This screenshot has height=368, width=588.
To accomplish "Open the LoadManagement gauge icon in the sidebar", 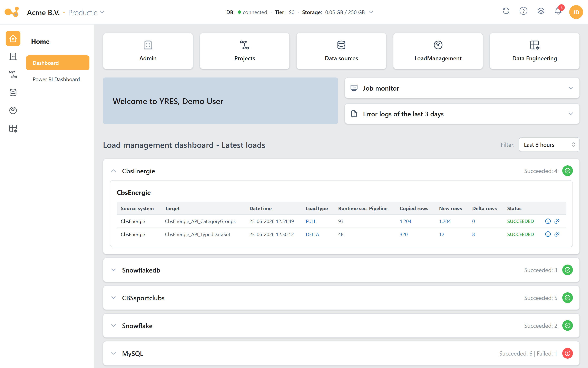I will coord(13,110).
